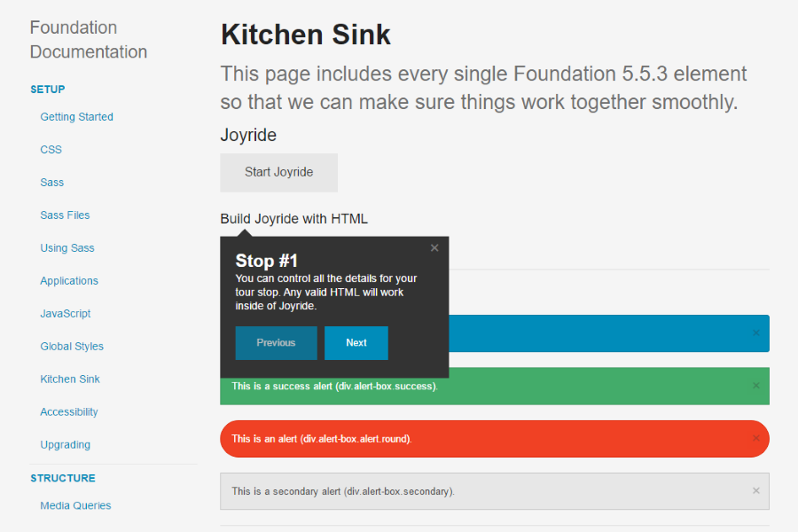Open the Applications sidebar link
The image size is (798, 532).
(x=69, y=280)
